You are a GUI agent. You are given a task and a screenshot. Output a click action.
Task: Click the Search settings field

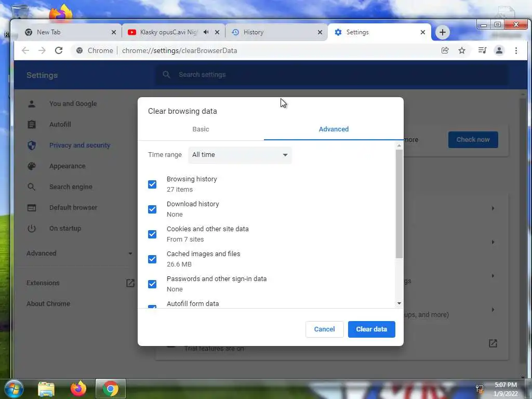[x=332, y=75]
